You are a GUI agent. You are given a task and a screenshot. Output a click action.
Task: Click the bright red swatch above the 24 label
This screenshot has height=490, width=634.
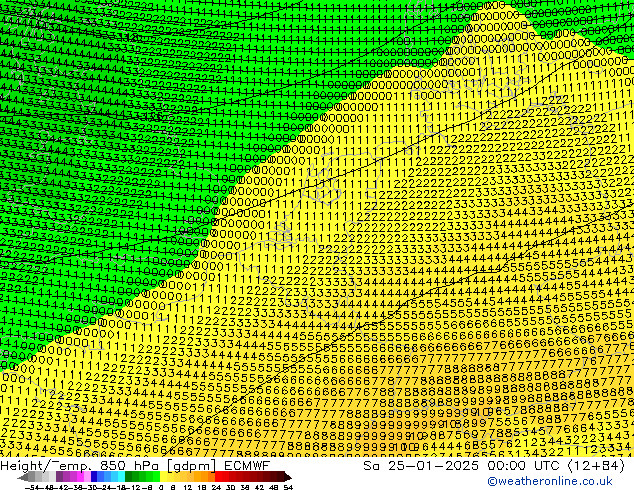click(218, 477)
